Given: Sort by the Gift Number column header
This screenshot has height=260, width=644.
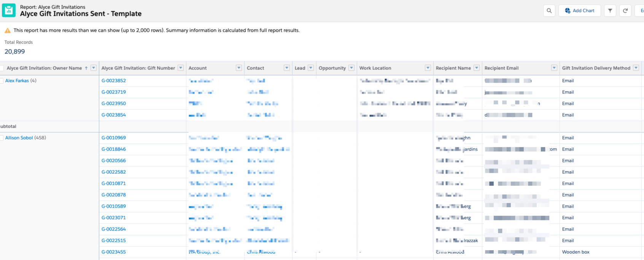Looking at the screenshot, I should click(x=138, y=68).
